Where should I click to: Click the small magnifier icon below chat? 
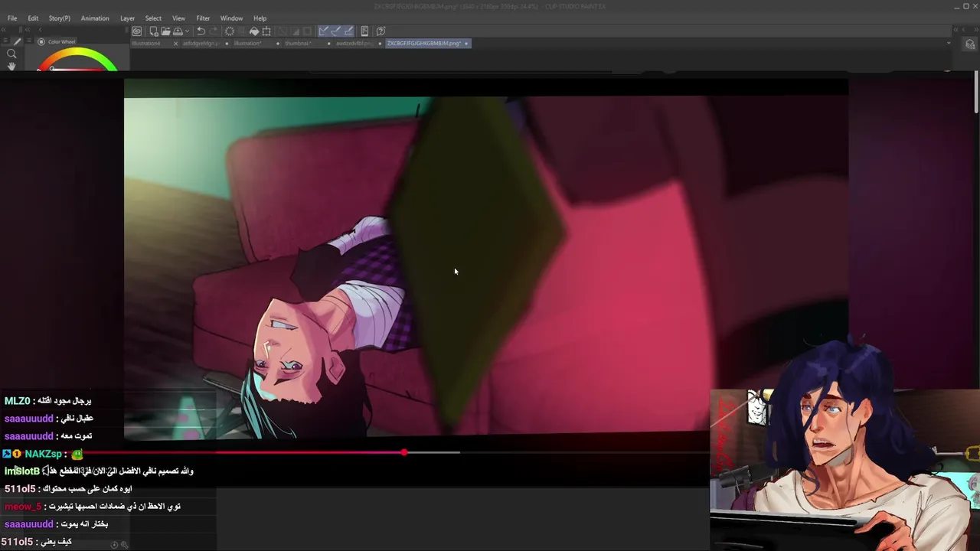pos(125,545)
